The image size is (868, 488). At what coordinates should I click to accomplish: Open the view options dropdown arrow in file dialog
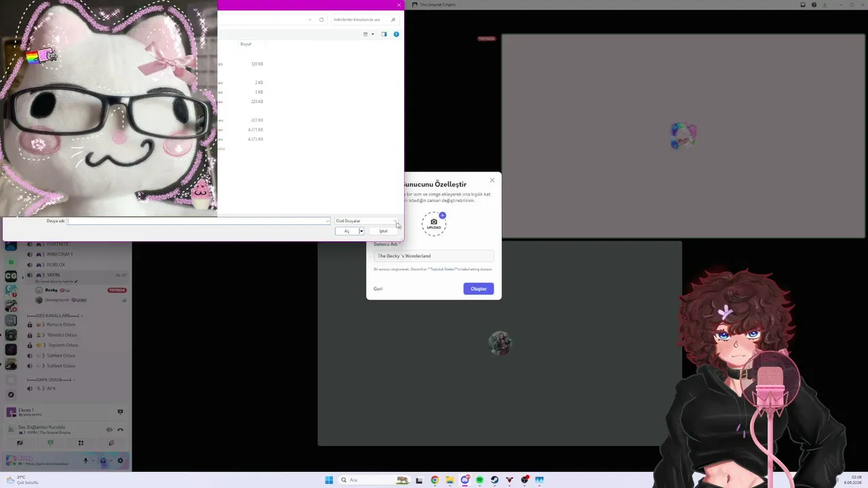(372, 34)
